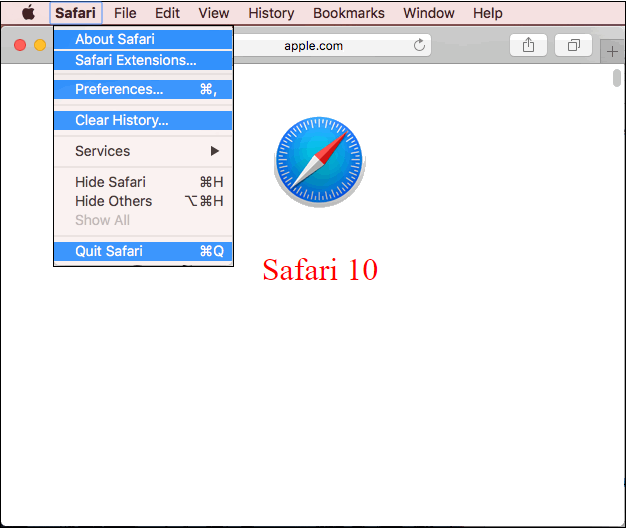Select Safari Extensions… menu item

click(x=143, y=60)
